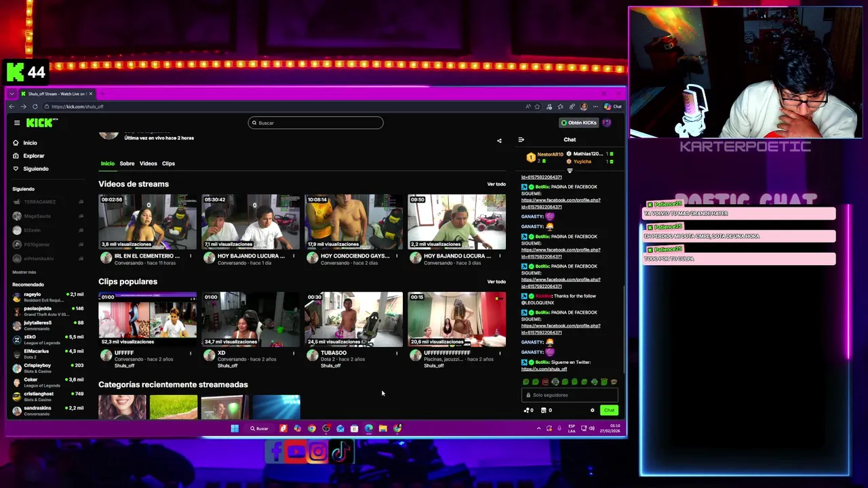The height and width of the screenshot is (488, 868).
Task: Open chat settings gear icon
Action: [x=592, y=410]
